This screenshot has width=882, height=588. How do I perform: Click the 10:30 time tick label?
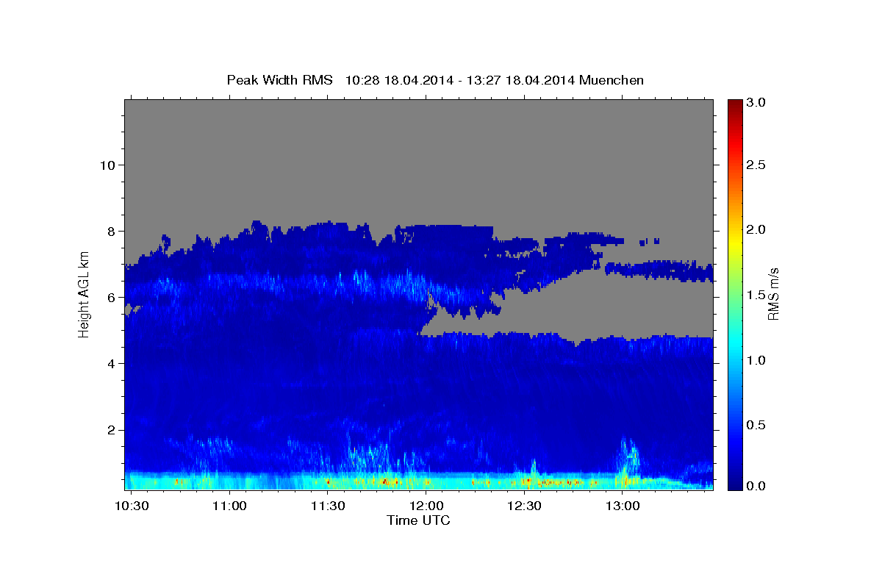(133, 506)
